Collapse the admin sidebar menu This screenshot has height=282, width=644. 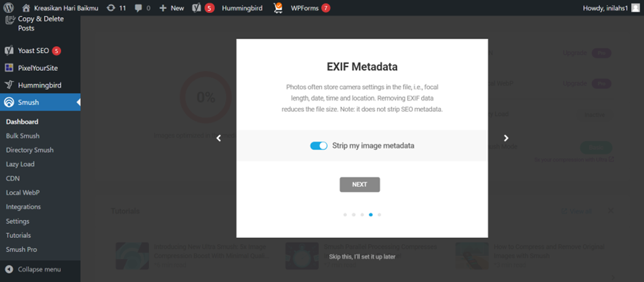(x=33, y=269)
